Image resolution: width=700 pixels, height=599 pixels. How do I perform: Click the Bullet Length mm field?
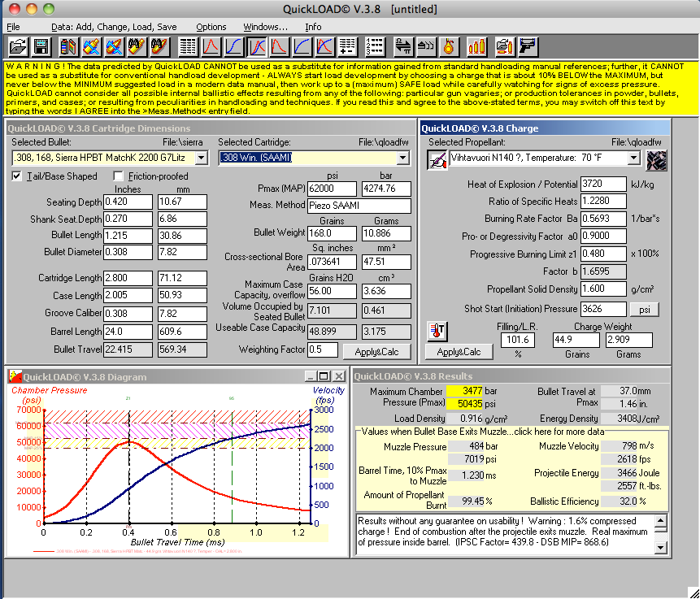(x=182, y=236)
